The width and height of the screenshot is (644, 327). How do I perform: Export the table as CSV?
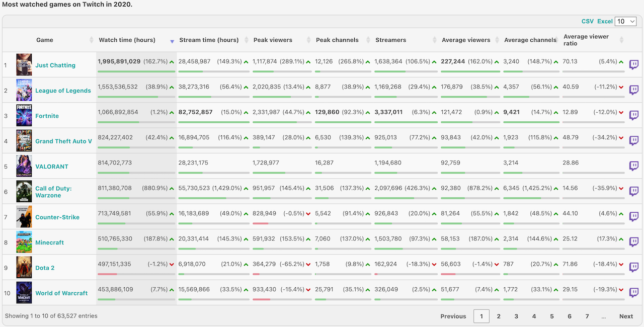pos(587,21)
